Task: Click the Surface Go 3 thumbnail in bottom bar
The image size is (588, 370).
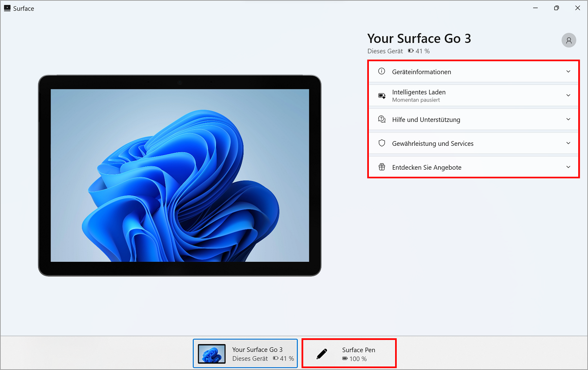Action: click(212, 354)
